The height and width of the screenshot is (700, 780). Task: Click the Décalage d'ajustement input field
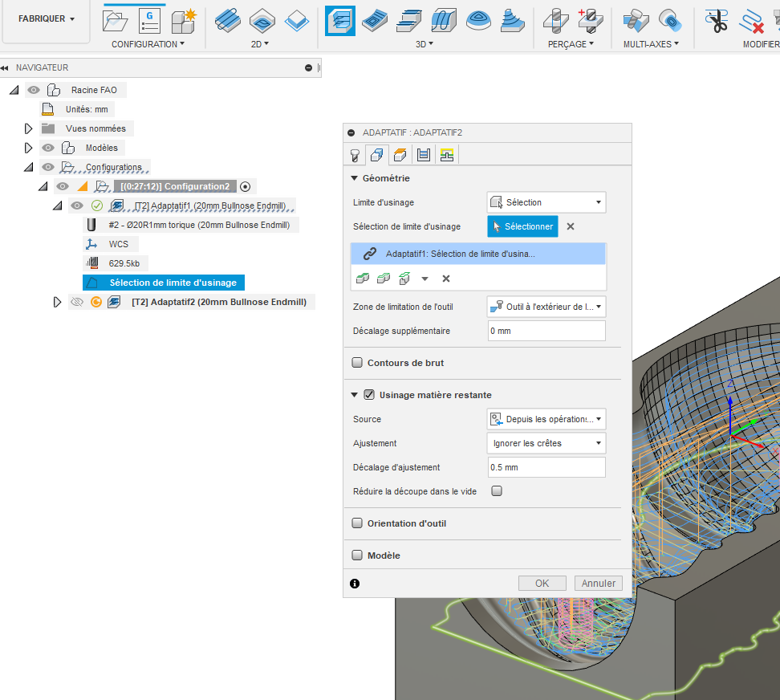546,467
